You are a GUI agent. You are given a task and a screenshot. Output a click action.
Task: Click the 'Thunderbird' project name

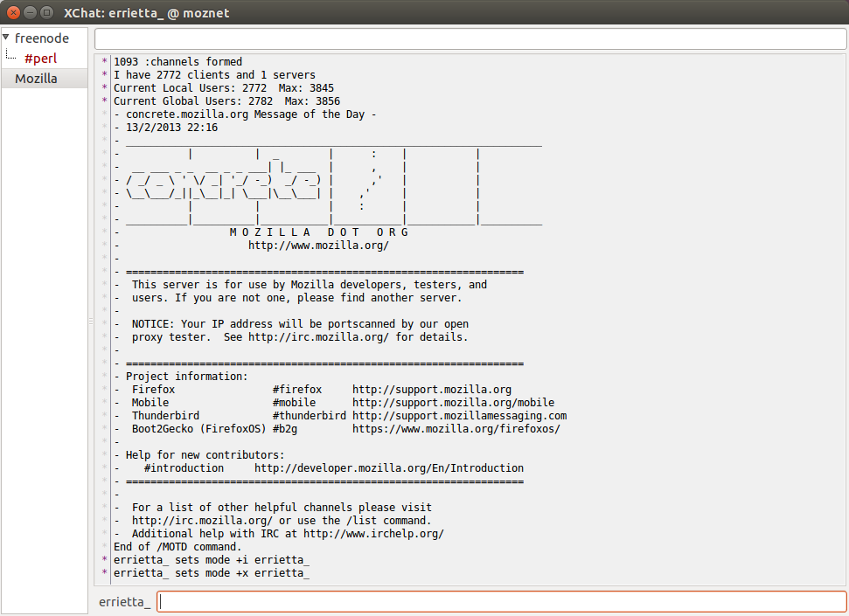click(165, 416)
